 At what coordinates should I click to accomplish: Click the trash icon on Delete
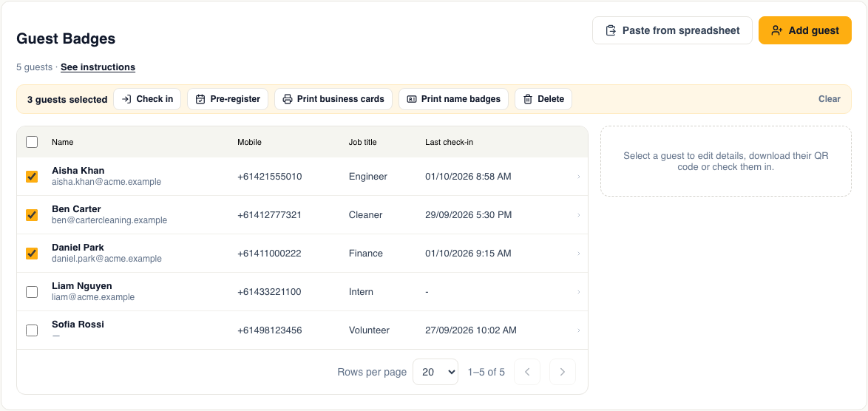tap(528, 99)
